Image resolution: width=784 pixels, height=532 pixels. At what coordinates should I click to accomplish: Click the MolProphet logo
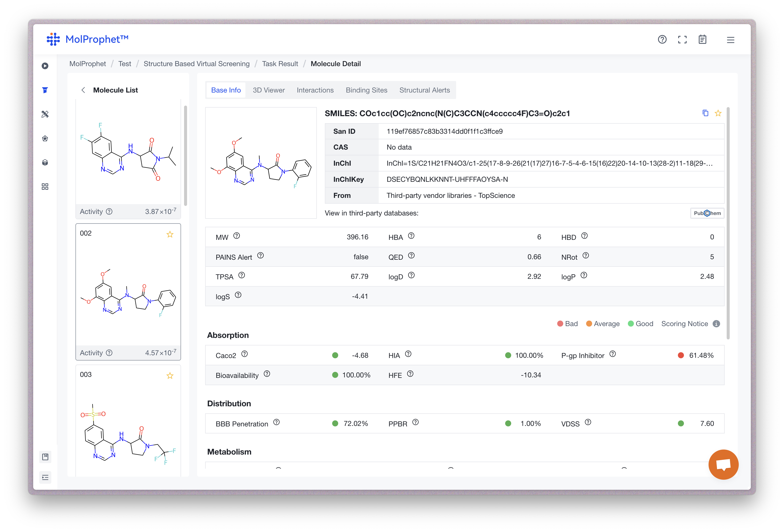tap(87, 39)
